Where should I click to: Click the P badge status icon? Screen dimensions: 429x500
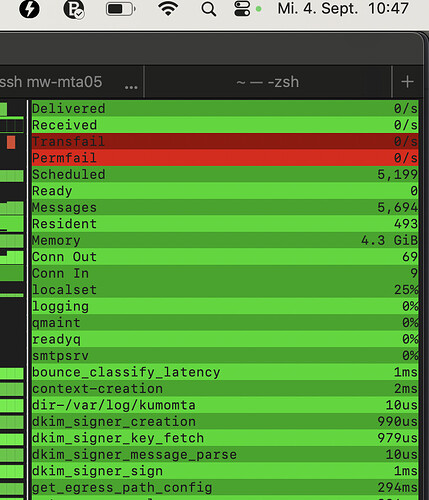click(74, 9)
